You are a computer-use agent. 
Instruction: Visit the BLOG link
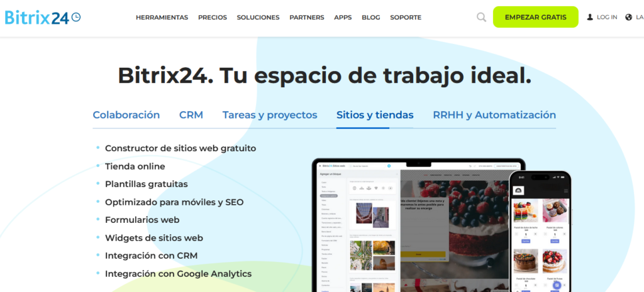pos(371,17)
